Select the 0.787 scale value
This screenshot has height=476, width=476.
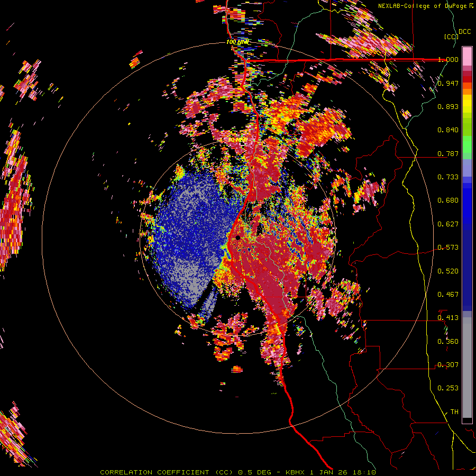448,153
